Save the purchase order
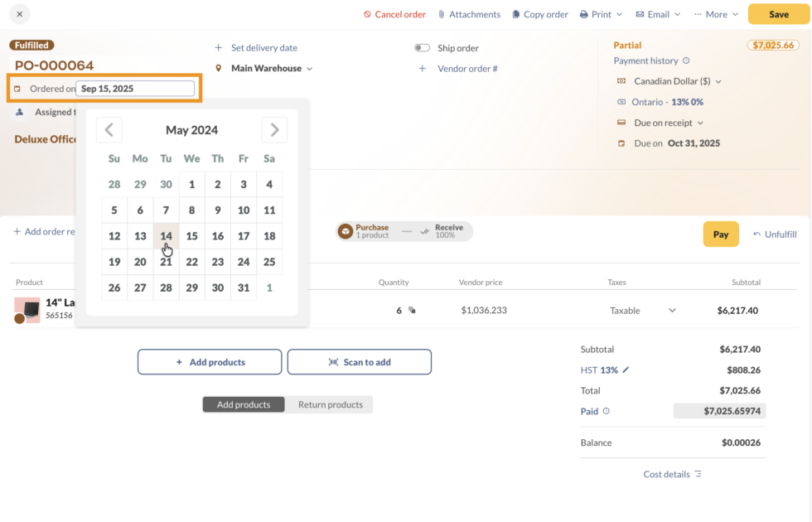Image resolution: width=812 pixels, height=522 pixels. pos(778,14)
